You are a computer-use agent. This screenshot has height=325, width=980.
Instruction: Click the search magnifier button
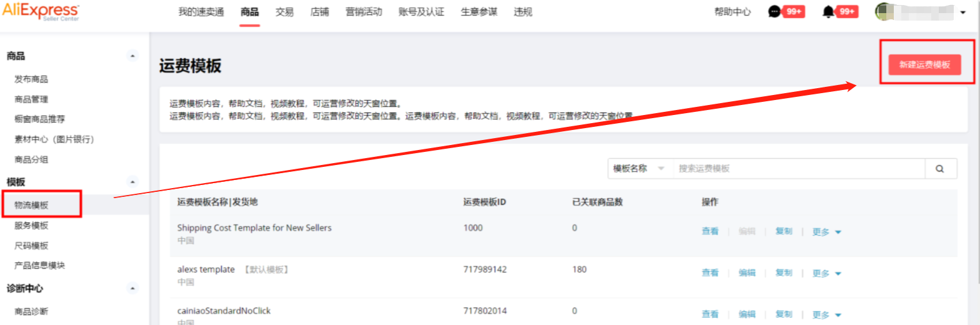939,169
